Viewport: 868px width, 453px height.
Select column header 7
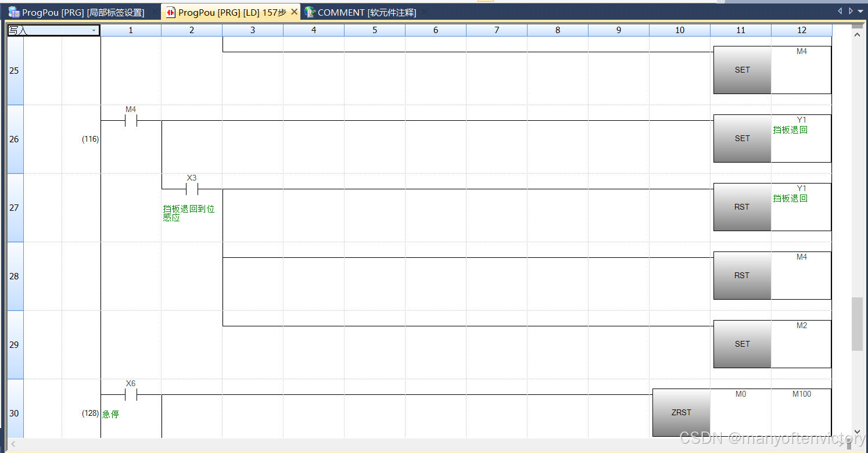(x=497, y=30)
